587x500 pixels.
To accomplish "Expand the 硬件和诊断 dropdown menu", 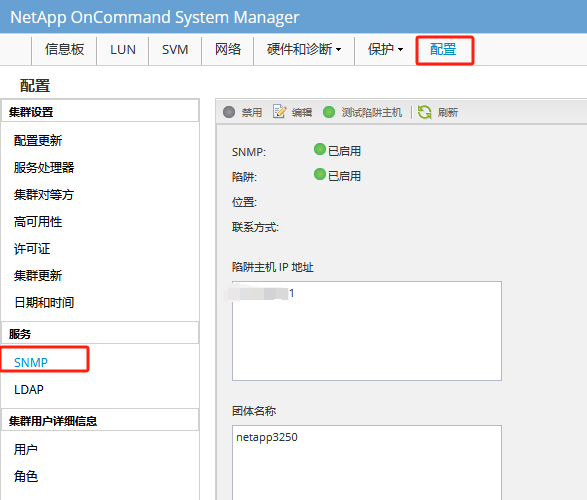I will [x=304, y=49].
